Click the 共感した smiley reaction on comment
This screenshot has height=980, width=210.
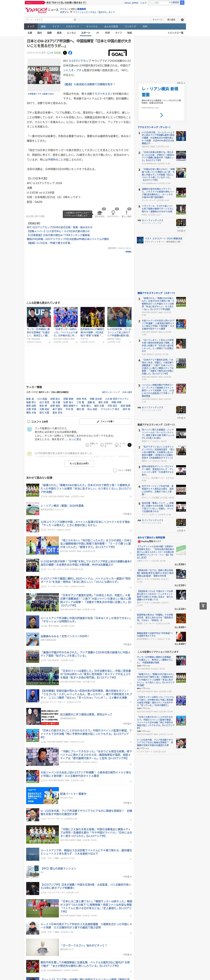point(87,445)
